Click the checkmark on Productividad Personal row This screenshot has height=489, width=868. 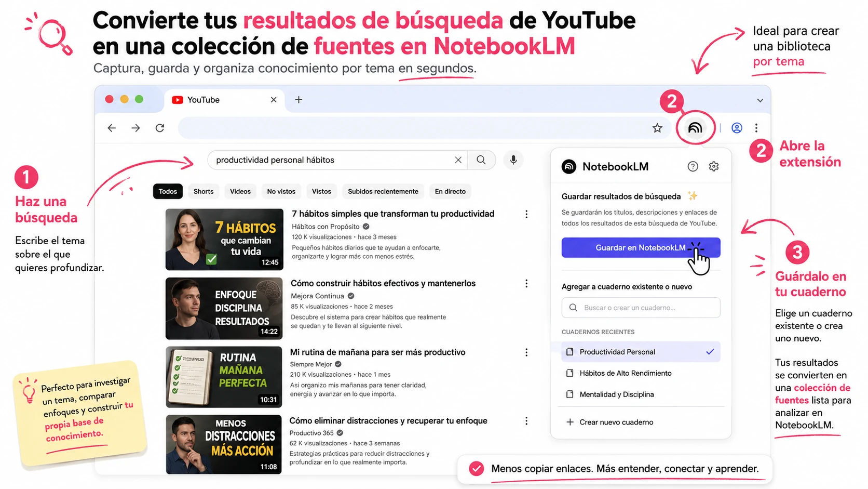pos(710,352)
